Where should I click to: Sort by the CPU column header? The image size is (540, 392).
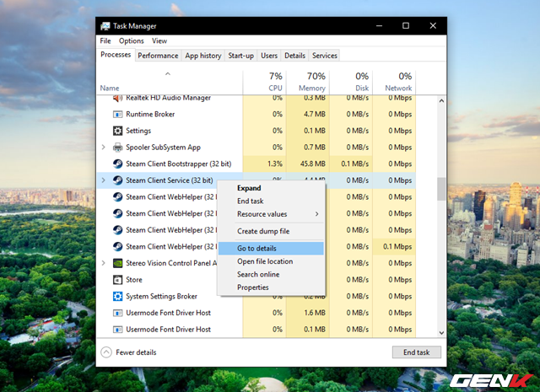(264, 83)
